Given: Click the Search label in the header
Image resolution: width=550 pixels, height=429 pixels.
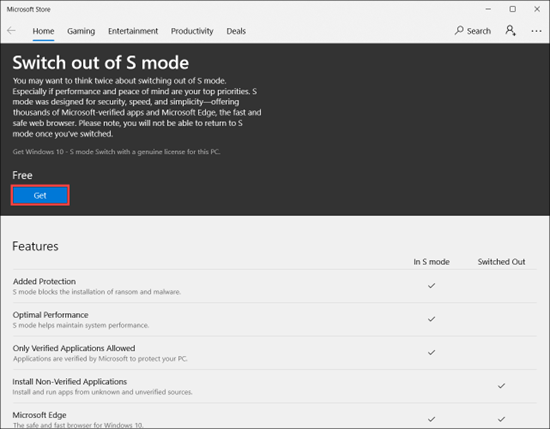Looking at the screenshot, I should pos(479,31).
